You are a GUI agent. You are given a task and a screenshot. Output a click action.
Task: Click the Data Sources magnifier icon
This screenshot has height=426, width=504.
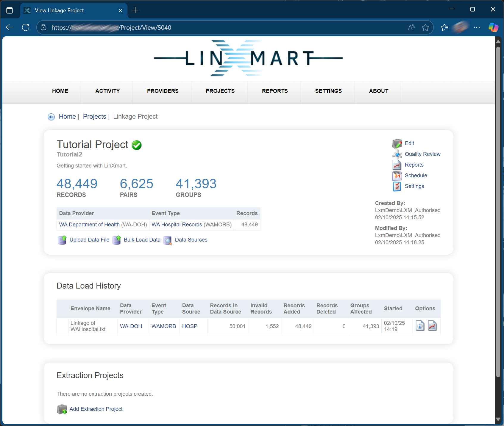click(x=168, y=240)
